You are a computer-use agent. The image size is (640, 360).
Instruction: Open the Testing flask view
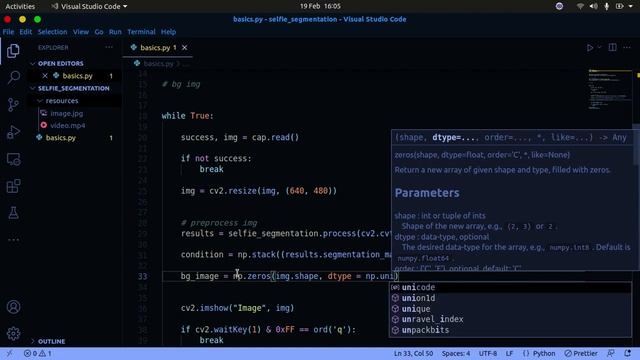(13, 213)
